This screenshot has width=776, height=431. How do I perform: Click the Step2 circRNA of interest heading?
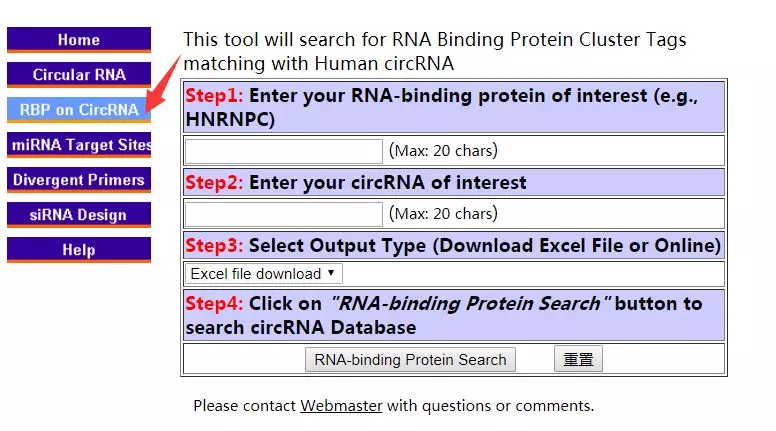356,183
